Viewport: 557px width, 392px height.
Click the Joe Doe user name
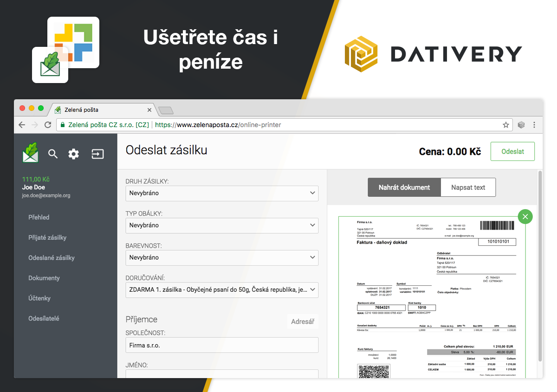click(x=33, y=187)
